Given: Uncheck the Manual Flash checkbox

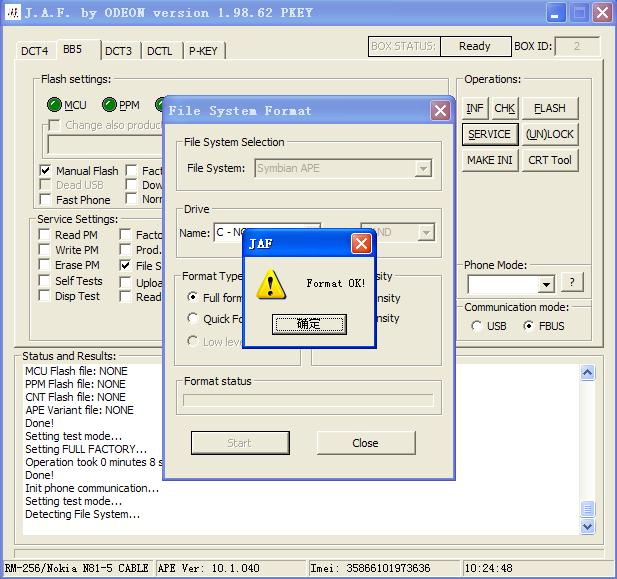Looking at the screenshot, I should 45,170.
